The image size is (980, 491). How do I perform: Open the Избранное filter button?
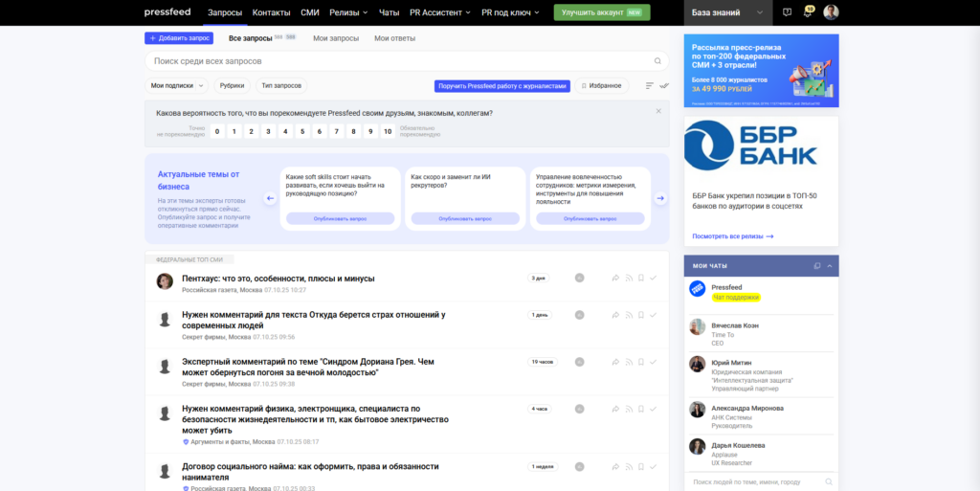pos(601,85)
